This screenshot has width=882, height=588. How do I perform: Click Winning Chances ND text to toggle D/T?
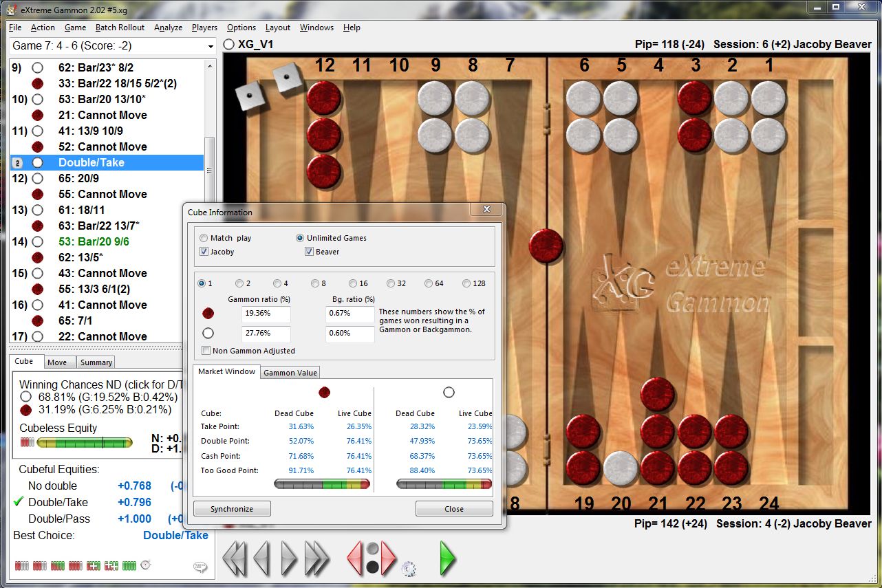click(x=103, y=384)
